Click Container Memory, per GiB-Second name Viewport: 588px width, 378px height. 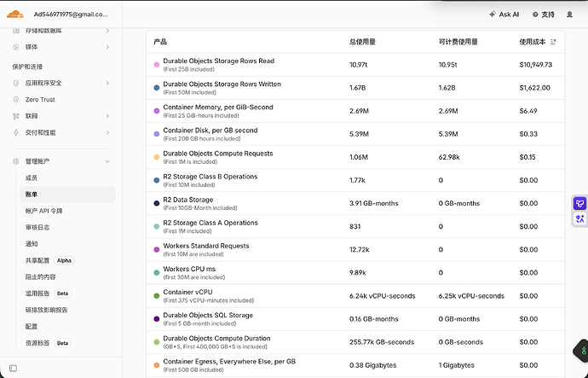pyautogui.click(x=218, y=107)
